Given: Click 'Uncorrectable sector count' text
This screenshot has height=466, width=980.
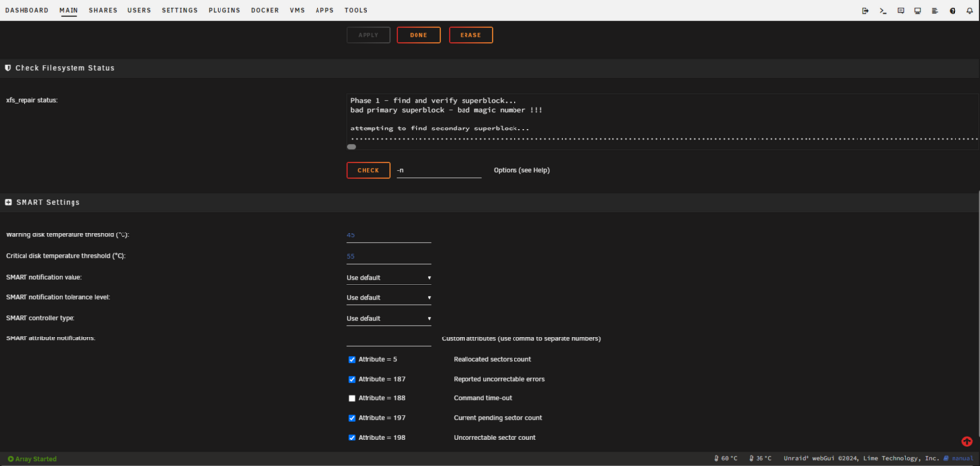Looking at the screenshot, I should (x=494, y=438).
